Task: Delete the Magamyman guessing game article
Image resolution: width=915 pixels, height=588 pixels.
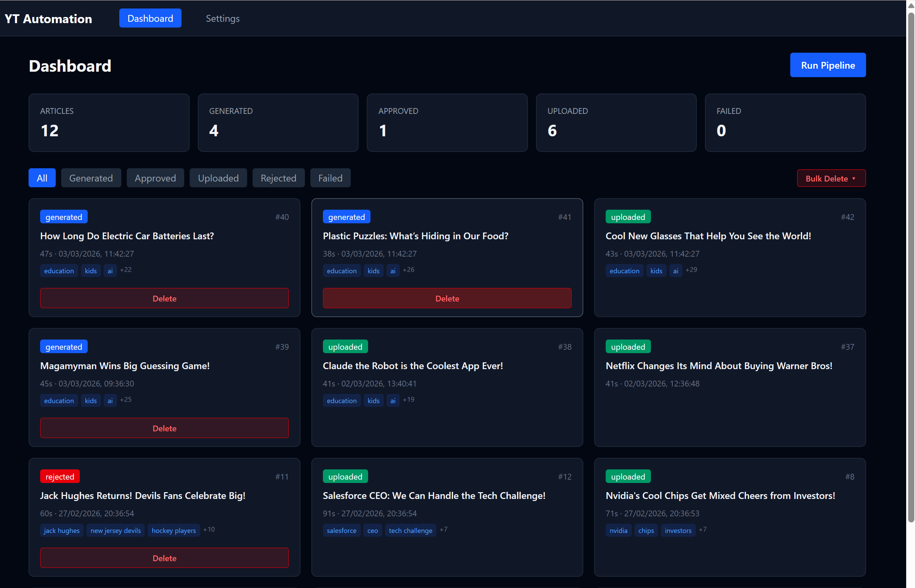Action: click(165, 428)
